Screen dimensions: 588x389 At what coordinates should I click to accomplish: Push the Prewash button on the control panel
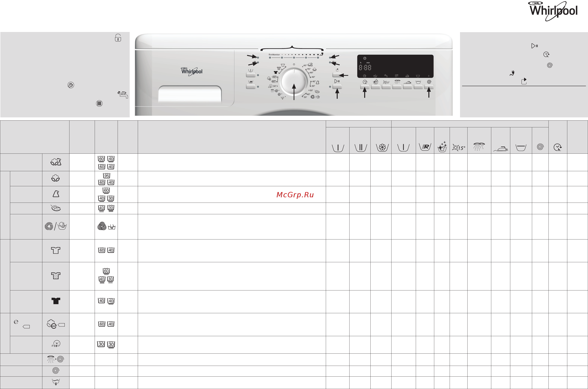pos(251,75)
